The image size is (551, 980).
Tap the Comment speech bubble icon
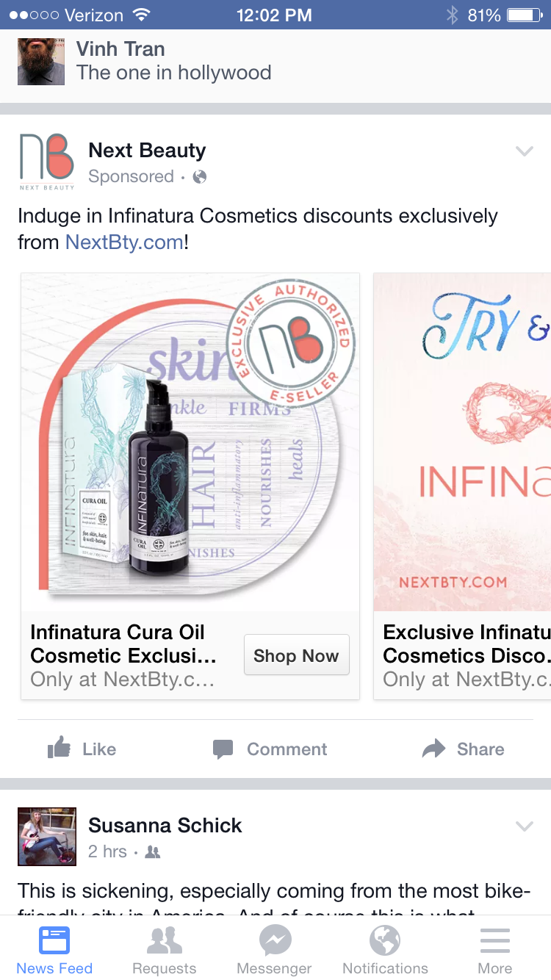(223, 749)
